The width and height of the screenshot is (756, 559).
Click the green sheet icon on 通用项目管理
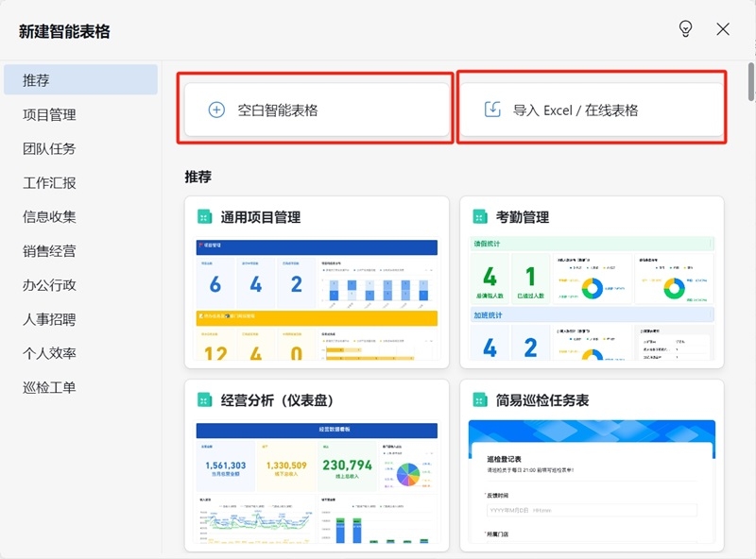click(x=203, y=216)
